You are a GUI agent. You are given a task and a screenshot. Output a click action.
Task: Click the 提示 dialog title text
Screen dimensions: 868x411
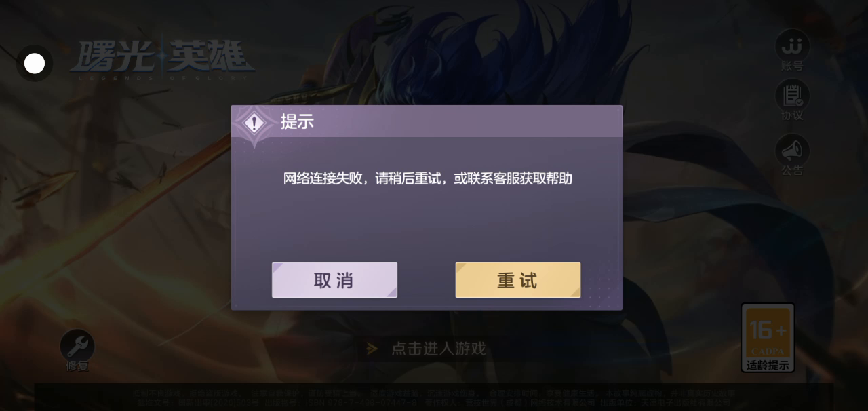tap(297, 122)
